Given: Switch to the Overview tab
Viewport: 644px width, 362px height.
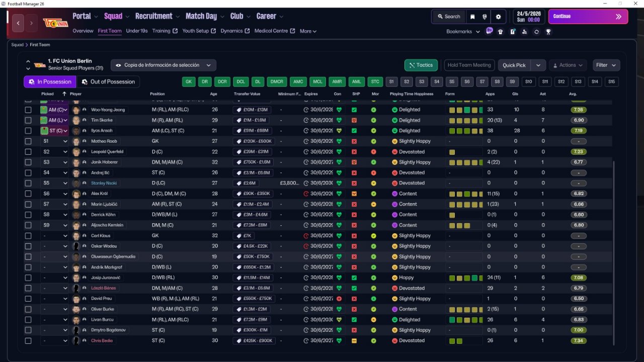Looking at the screenshot, I should 83,31.
